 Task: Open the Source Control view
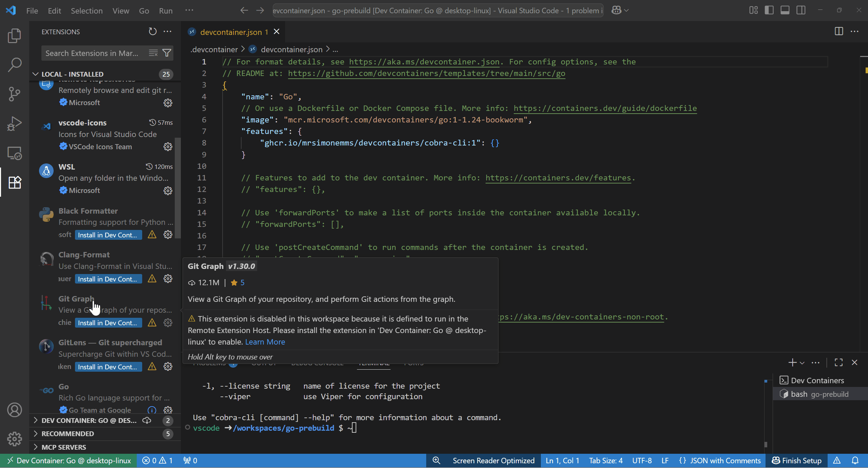[x=14, y=94]
